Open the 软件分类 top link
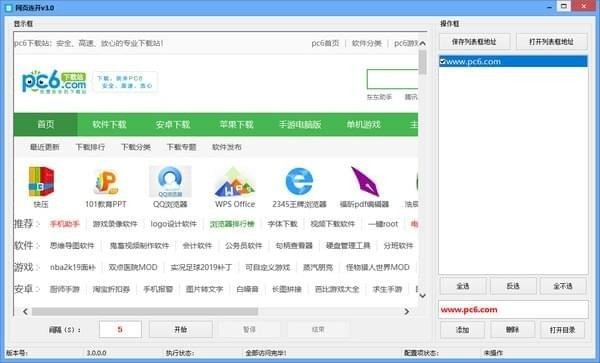Screen dimensions: 600x363 [x=367, y=43]
